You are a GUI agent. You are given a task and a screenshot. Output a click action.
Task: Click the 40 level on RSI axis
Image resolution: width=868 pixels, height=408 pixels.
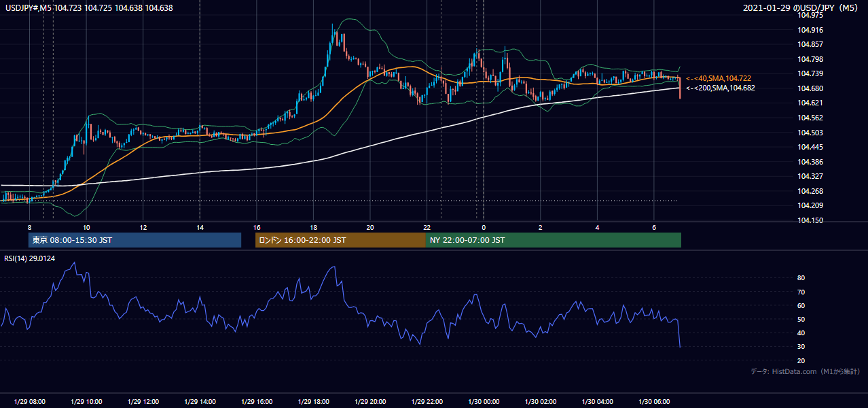point(801,333)
